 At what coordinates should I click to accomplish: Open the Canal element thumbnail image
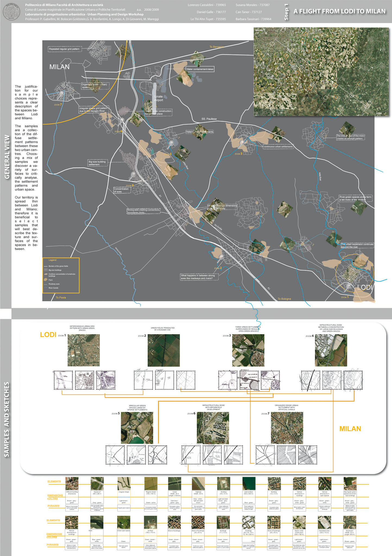pos(175,484)
